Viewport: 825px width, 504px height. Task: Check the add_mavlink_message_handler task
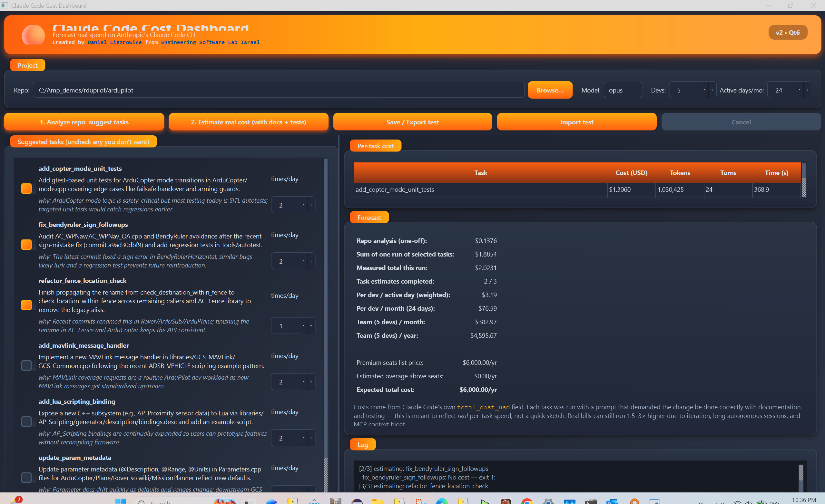pos(26,365)
